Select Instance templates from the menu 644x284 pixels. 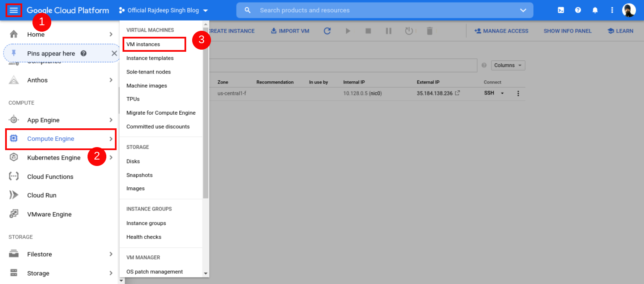pyautogui.click(x=150, y=58)
